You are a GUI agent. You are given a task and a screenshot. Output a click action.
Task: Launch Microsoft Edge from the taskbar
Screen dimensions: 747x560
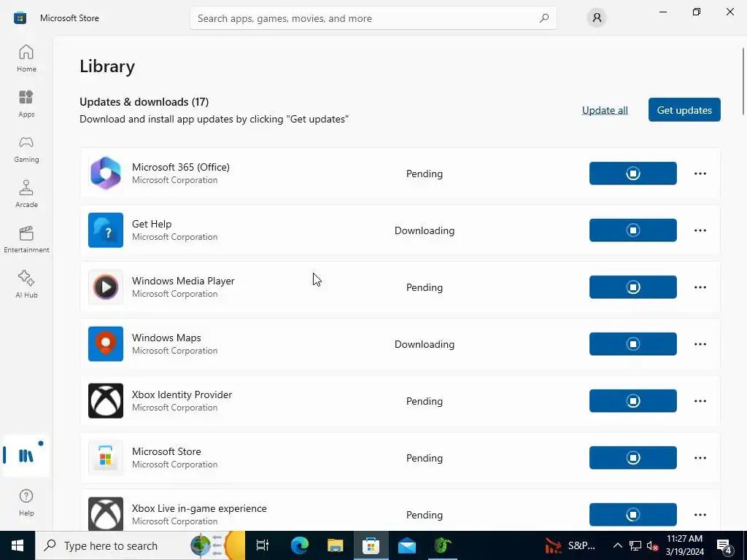299,545
